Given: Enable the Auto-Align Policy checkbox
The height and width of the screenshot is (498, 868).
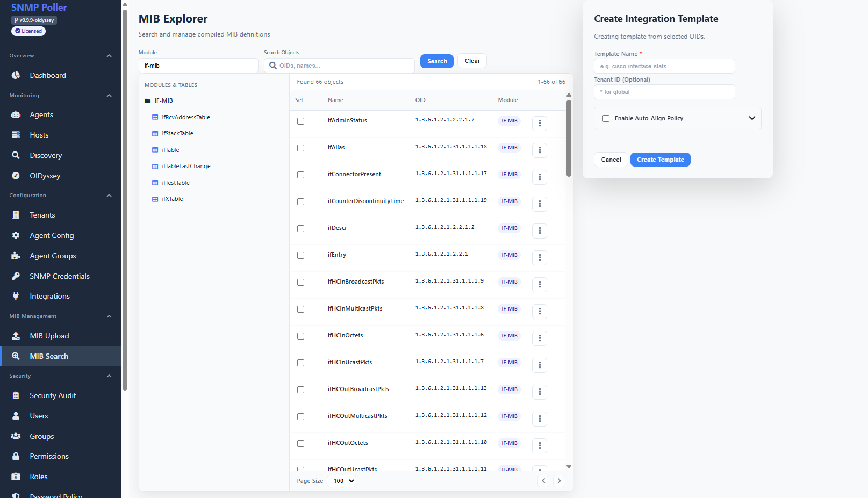Looking at the screenshot, I should click(x=606, y=118).
